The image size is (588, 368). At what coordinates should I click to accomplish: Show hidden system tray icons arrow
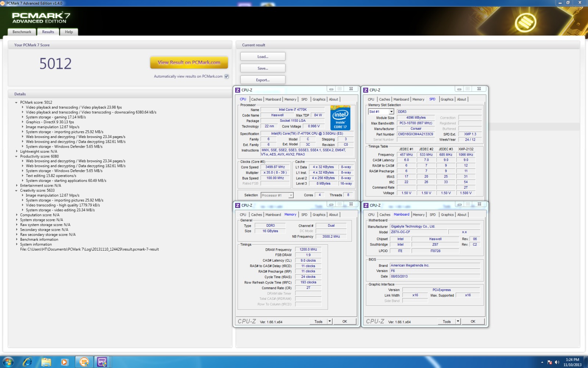[x=542, y=362]
